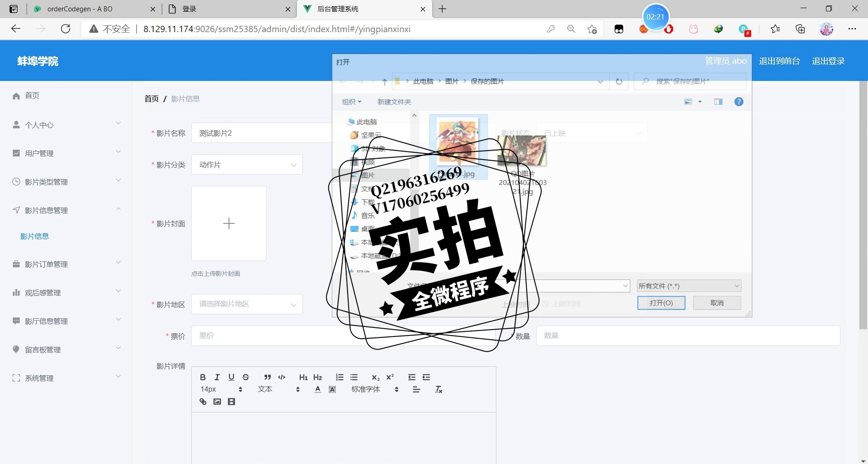This screenshot has height=464, width=868.
Task: Apply H1 heading style
Action: [303, 377]
